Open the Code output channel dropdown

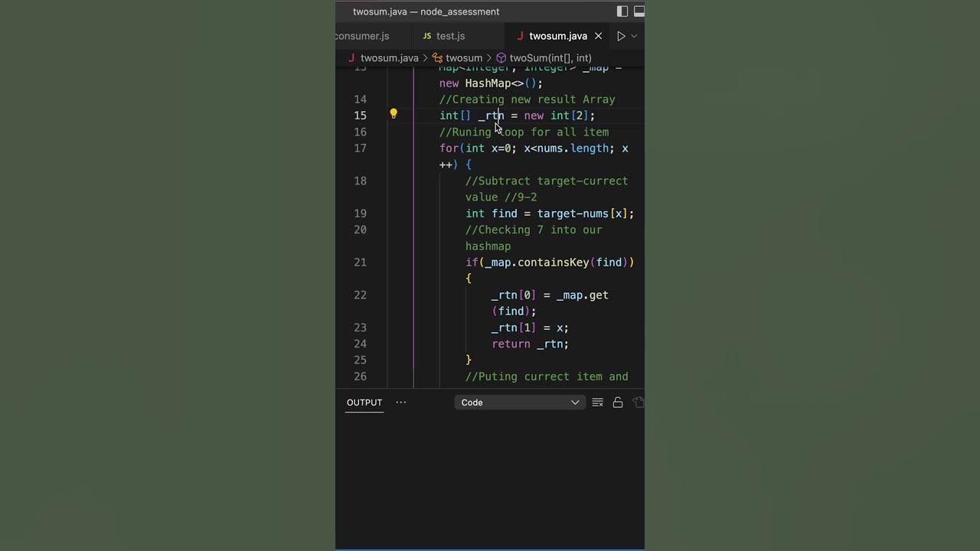[520, 403]
